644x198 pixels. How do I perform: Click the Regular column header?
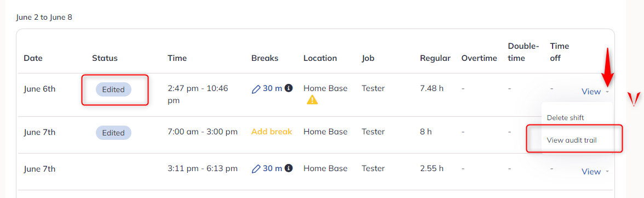click(435, 58)
